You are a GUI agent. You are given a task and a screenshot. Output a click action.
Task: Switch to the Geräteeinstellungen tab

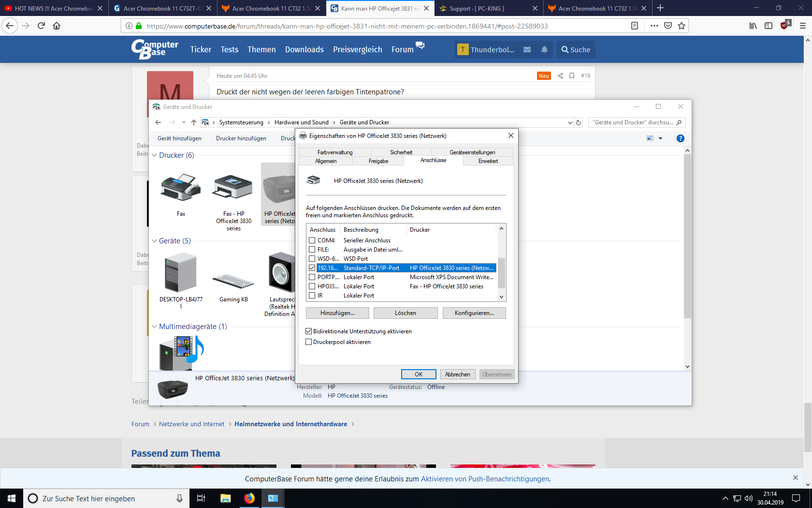coord(472,152)
